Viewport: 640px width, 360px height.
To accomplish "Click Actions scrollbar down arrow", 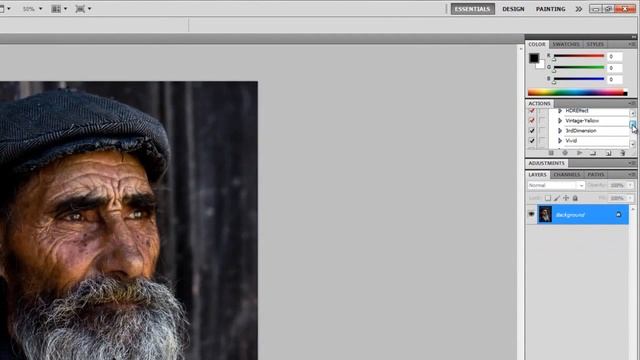I will point(633,144).
